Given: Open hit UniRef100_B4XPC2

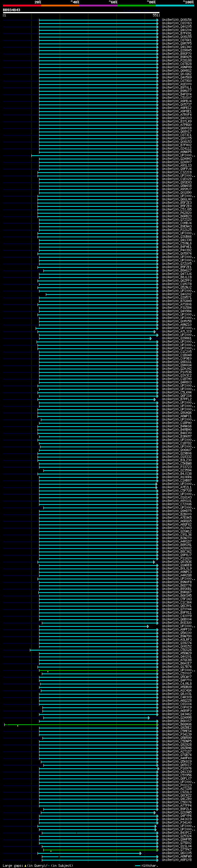Looking at the screenshot, I should coord(176,833).
